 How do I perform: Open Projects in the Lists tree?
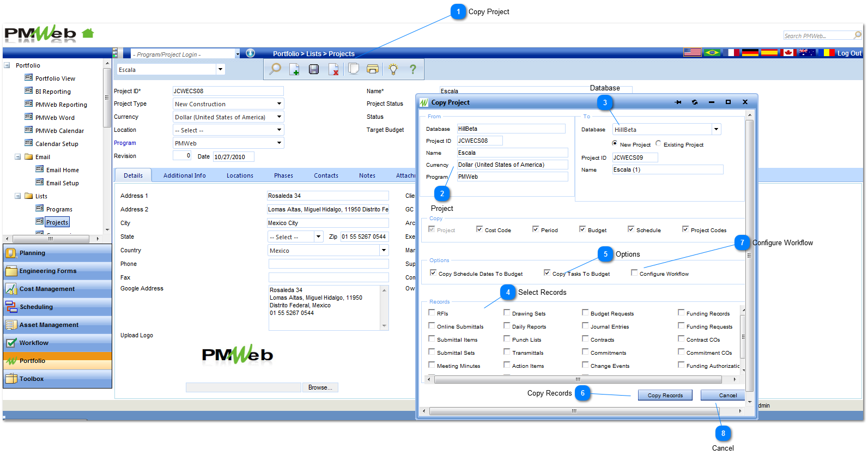coord(57,222)
